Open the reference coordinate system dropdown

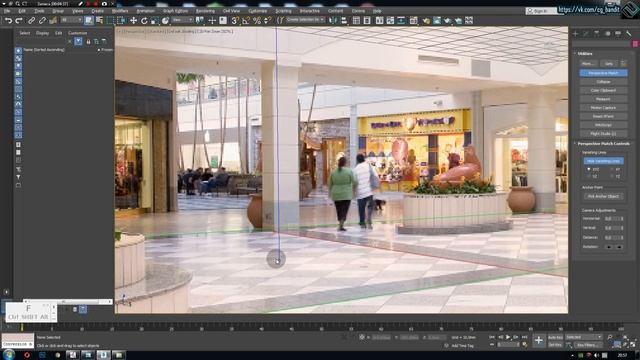(182, 20)
